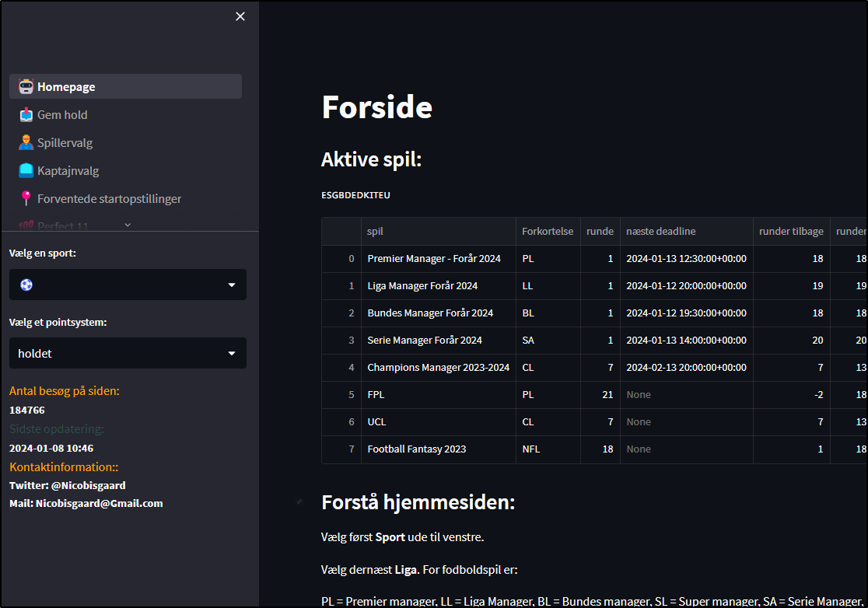Select the Liga Manager Forår 2024 cell
This screenshot has width=868, height=608.
(x=439, y=286)
